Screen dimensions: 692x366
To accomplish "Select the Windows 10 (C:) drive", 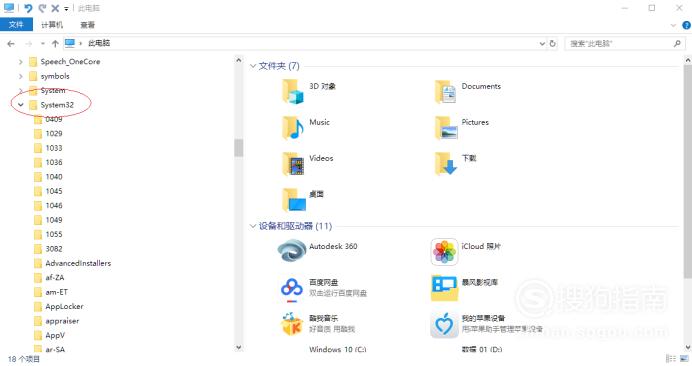I will point(338,349).
